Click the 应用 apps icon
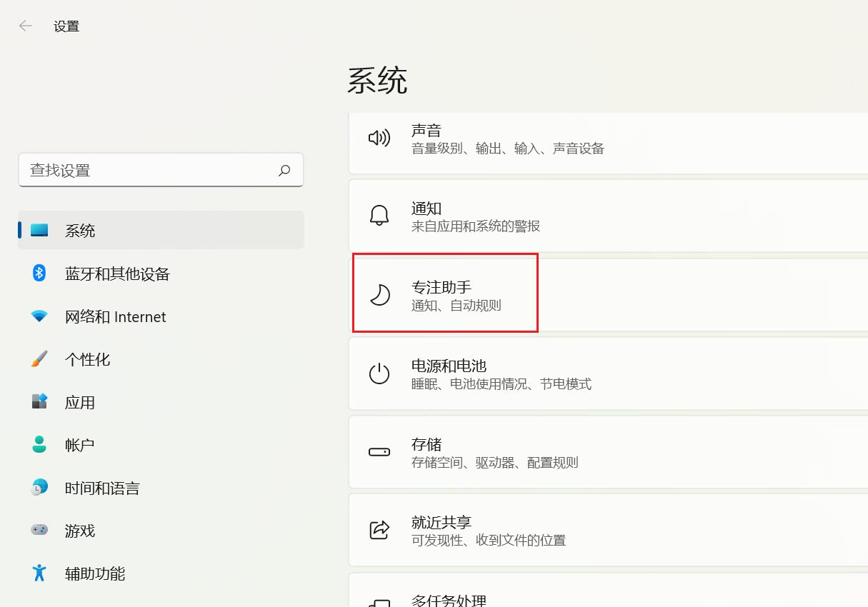The image size is (868, 607). (x=39, y=402)
